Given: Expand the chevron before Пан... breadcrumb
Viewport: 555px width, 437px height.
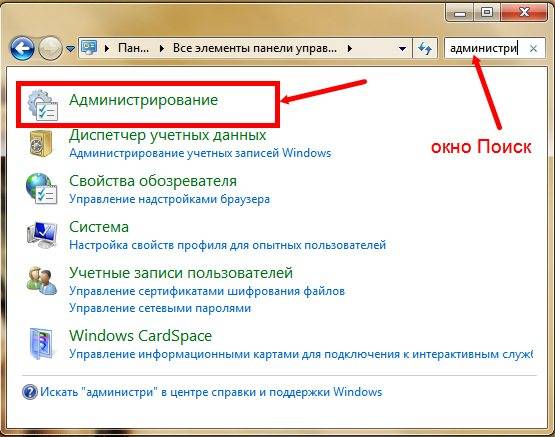Looking at the screenshot, I should [107, 48].
